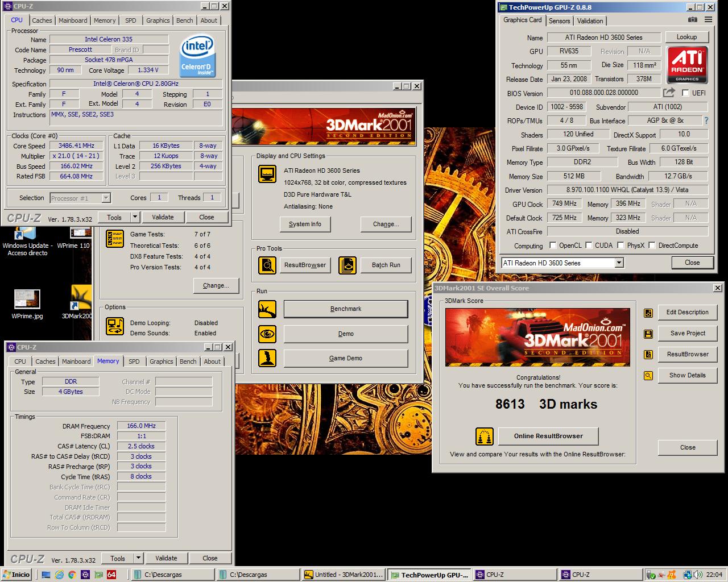
Task: Click the selected tests checklist icon
Action: point(115,239)
